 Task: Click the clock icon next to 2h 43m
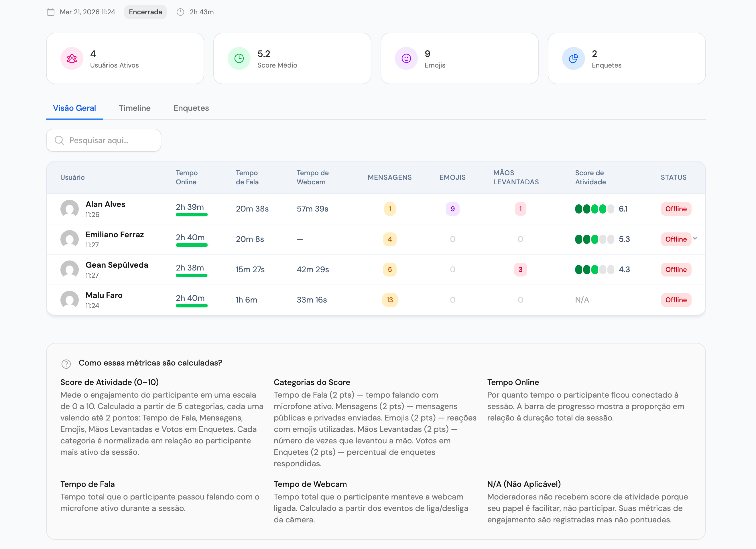click(180, 12)
